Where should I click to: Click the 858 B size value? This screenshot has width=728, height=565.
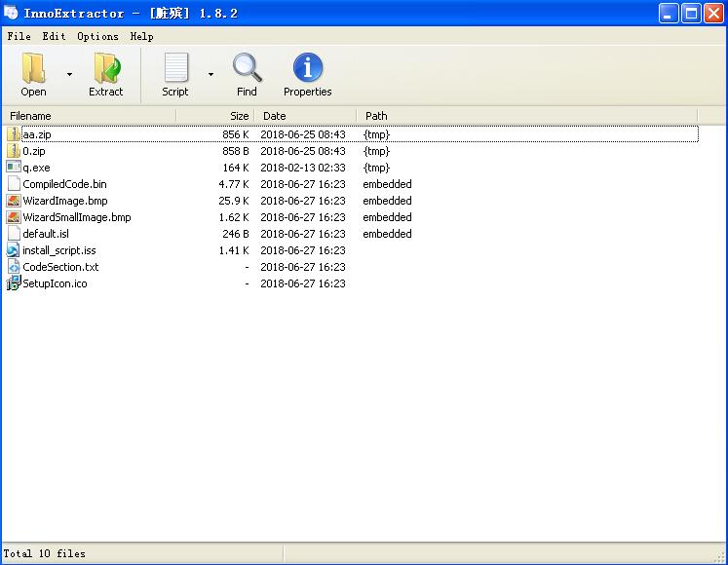236,151
